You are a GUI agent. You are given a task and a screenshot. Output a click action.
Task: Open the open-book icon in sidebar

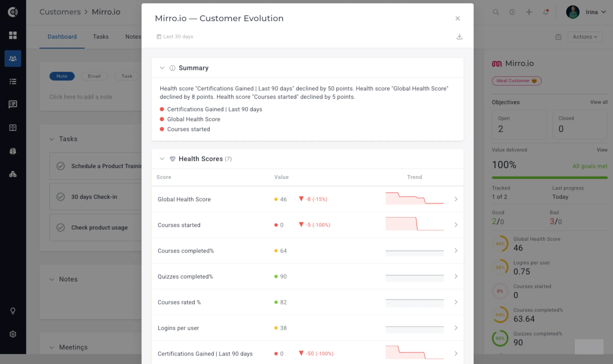tap(13, 128)
